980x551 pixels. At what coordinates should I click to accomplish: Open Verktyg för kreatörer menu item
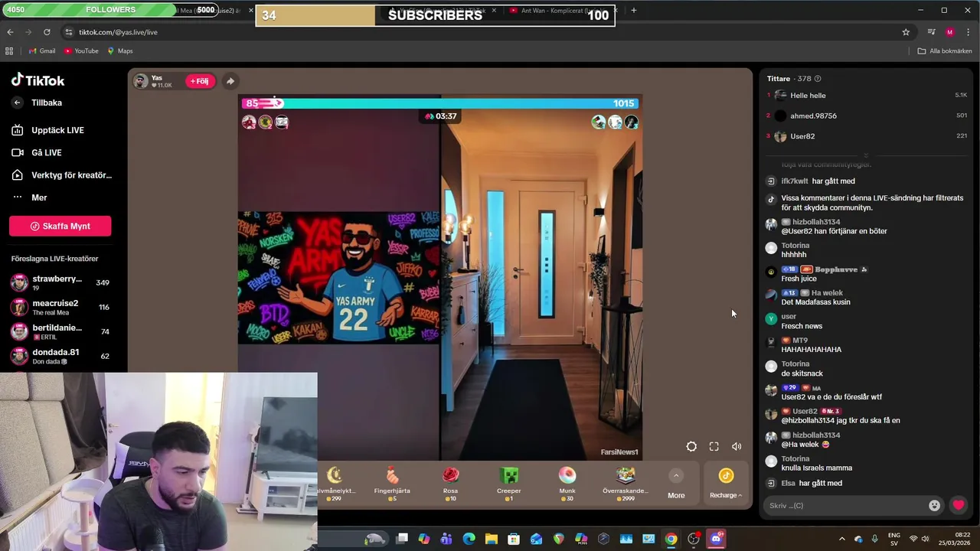(x=61, y=175)
